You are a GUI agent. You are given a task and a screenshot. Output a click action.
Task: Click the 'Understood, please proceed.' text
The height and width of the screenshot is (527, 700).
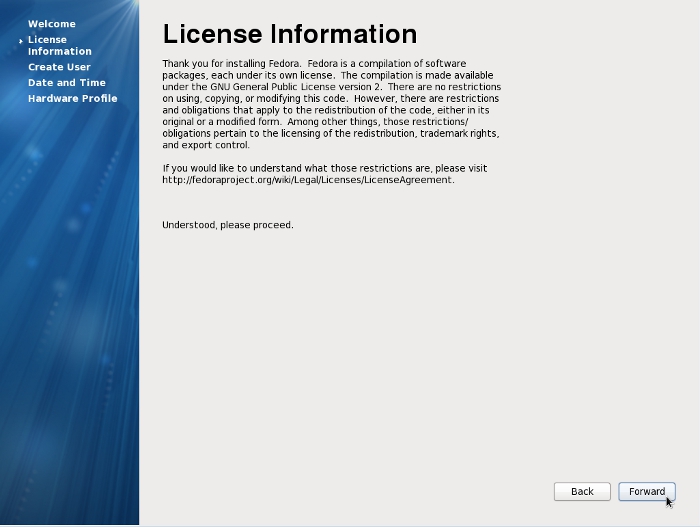click(x=228, y=225)
